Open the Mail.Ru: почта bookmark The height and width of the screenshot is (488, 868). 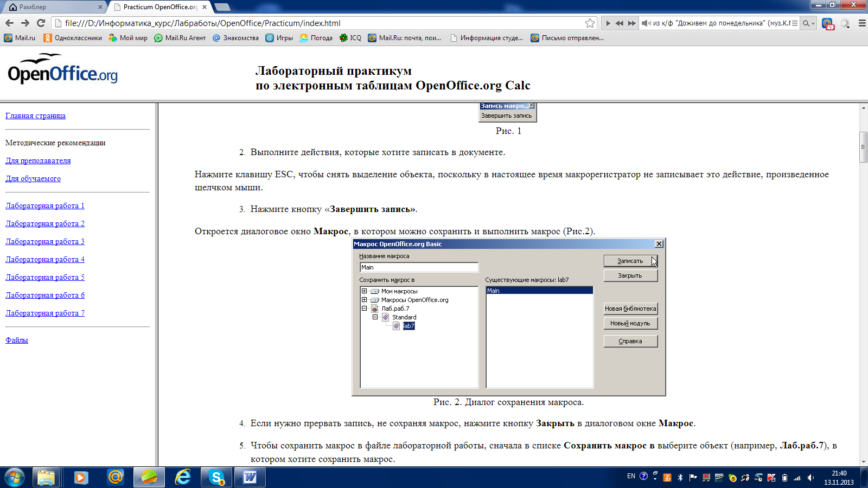click(x=405, y=38)
